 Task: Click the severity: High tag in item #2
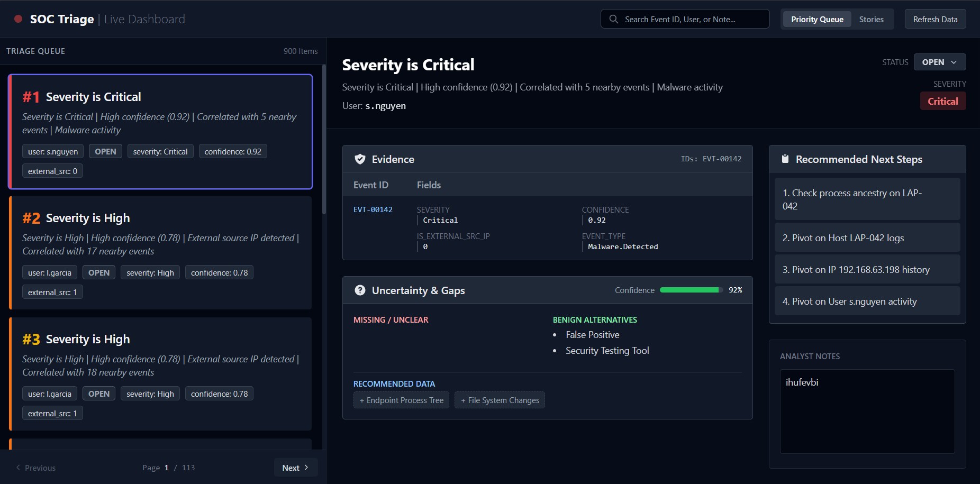click(150, 272)
